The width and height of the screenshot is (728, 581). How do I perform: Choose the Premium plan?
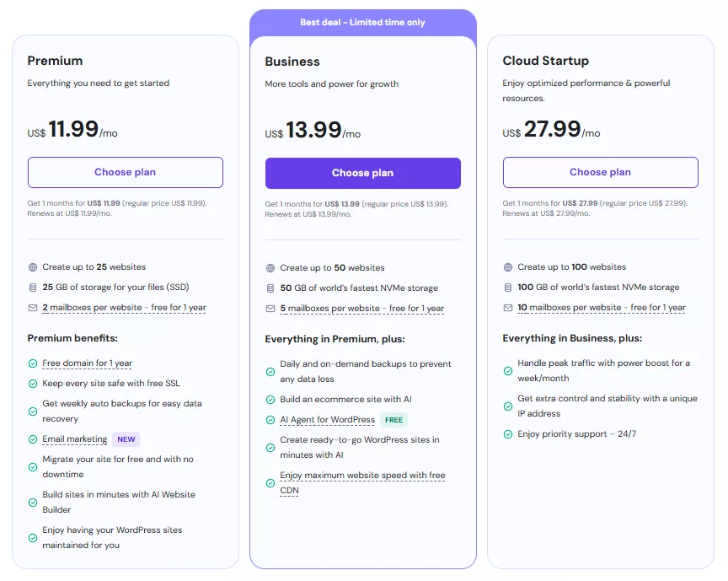(126, 172)
